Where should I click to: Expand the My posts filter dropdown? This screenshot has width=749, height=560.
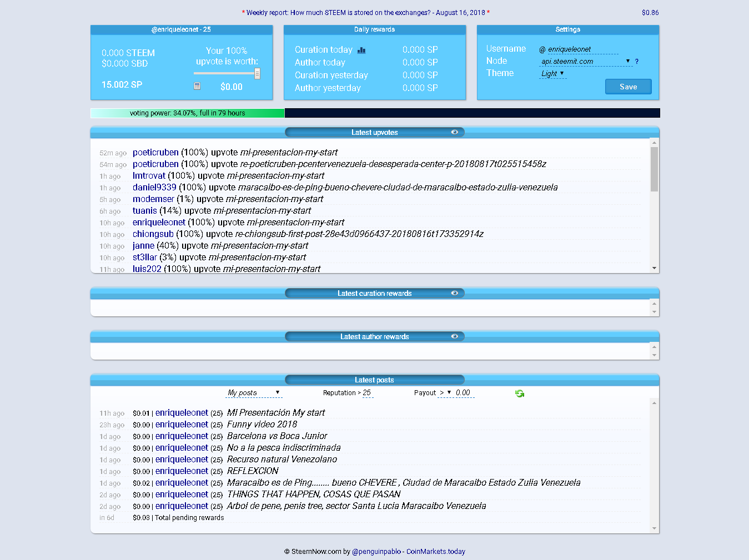(x=254, y=393)
